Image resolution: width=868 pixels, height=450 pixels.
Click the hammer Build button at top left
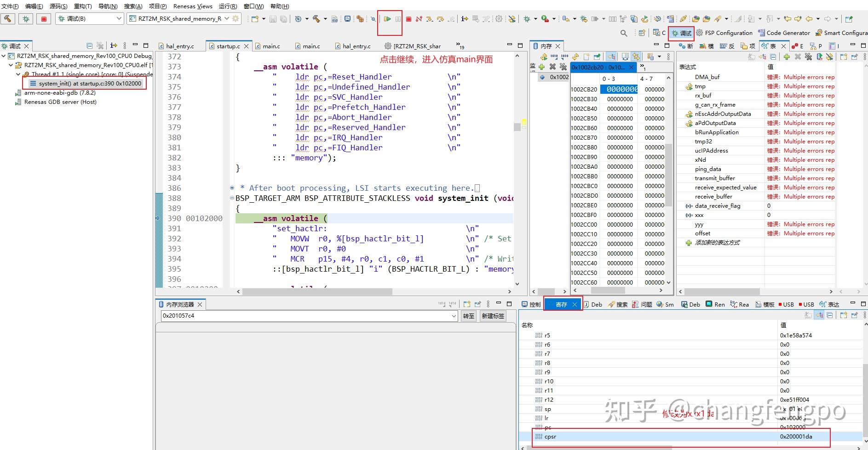click(x=8, y=19)
